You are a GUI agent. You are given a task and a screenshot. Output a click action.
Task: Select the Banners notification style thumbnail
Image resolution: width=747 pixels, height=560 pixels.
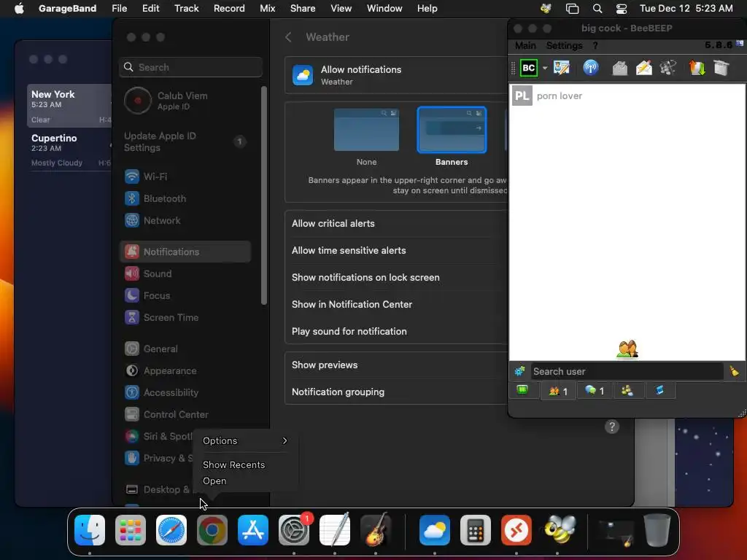(452, 130)
